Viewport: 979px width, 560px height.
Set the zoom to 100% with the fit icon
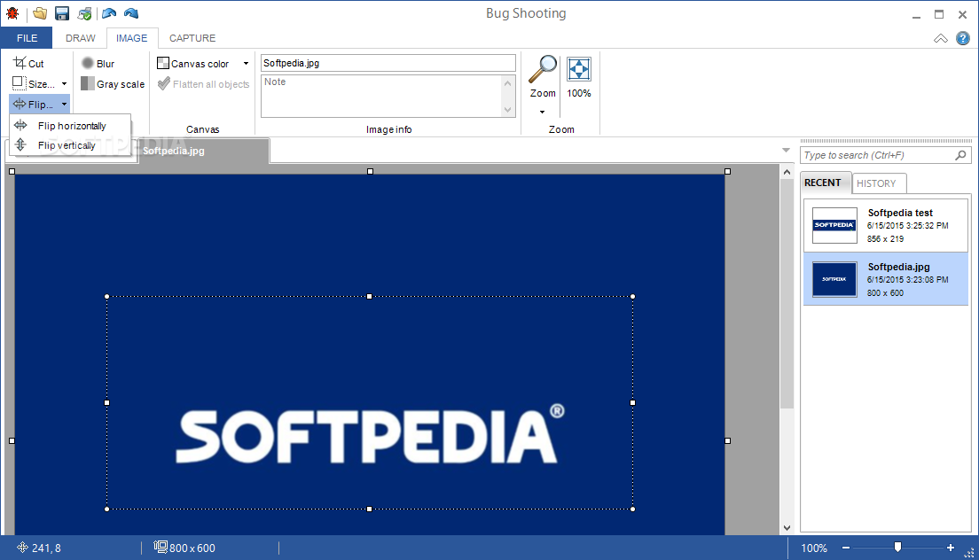(579, 70)
